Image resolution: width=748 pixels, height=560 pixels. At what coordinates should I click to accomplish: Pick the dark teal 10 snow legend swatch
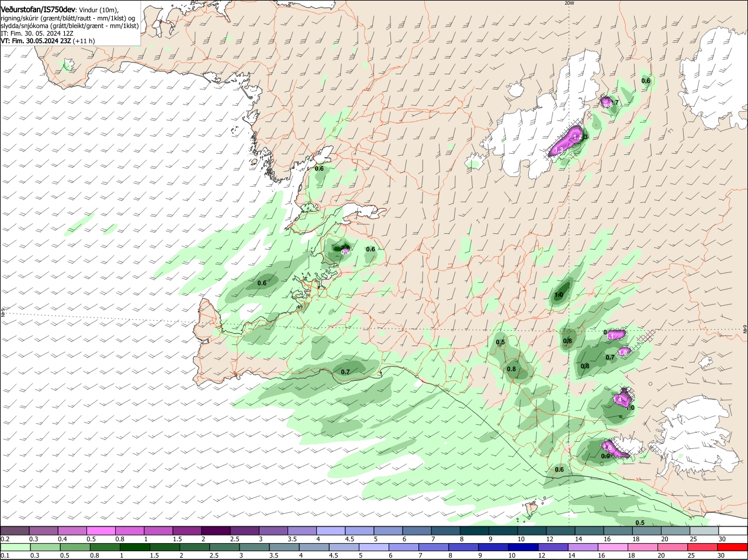pos(532,530)
